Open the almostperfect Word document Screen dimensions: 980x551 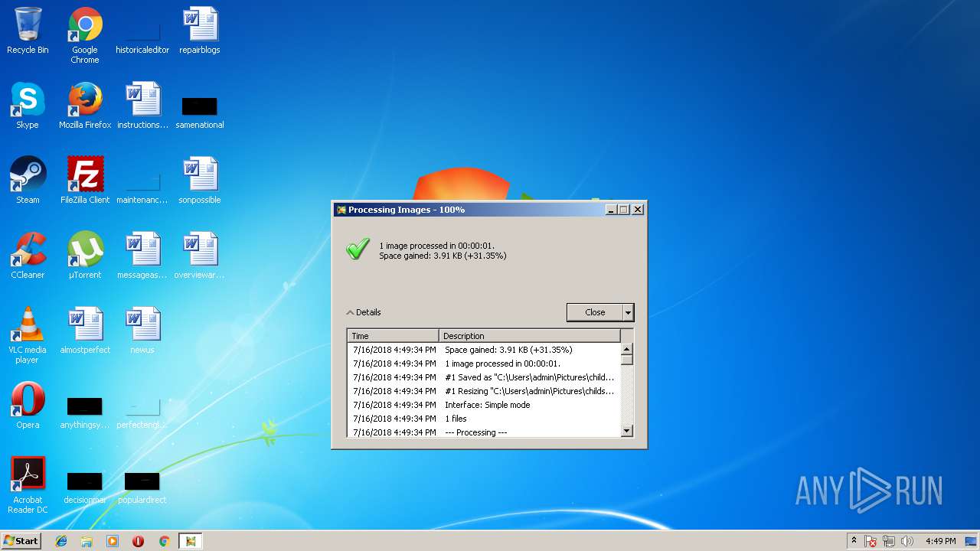click(85, 331)
